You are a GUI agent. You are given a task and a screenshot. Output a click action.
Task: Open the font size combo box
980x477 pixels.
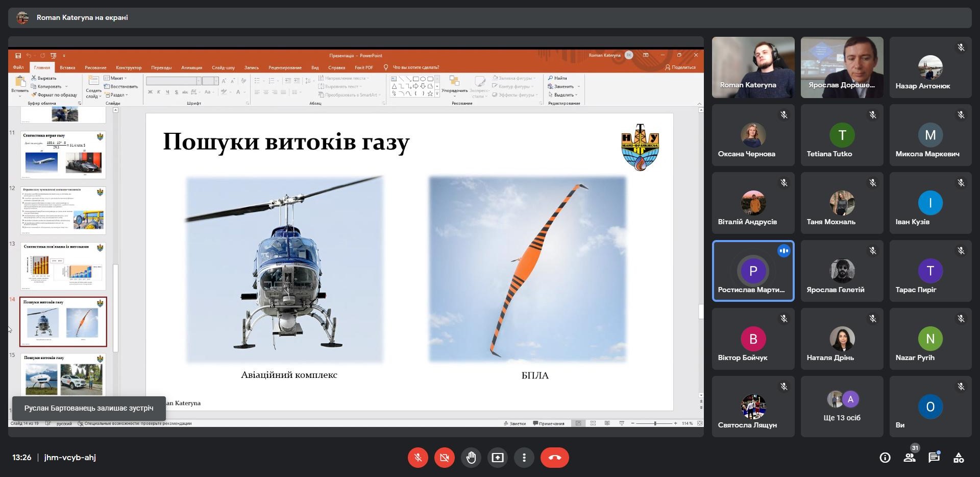(x=210, y=81)
